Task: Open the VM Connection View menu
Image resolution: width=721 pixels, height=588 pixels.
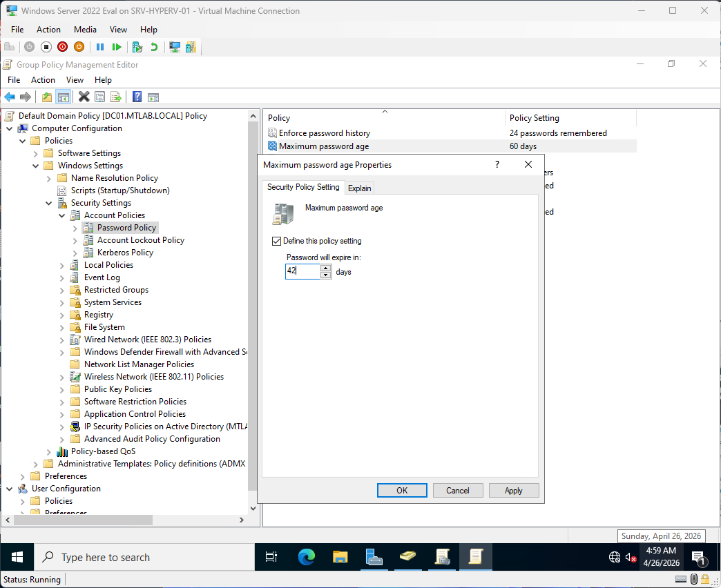Action: coord(118,30)
